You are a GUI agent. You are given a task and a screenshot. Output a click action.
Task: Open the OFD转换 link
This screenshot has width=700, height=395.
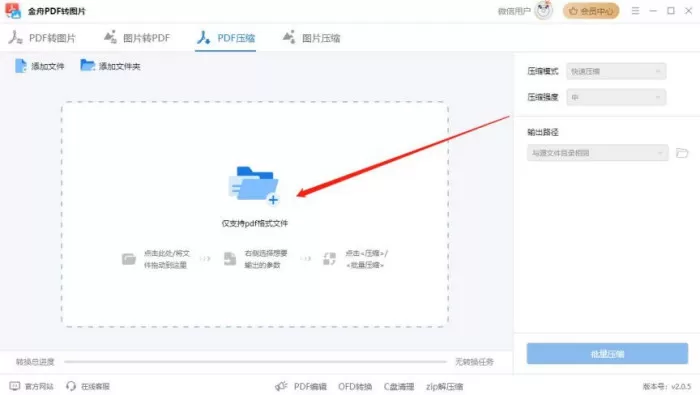(355, 387)
